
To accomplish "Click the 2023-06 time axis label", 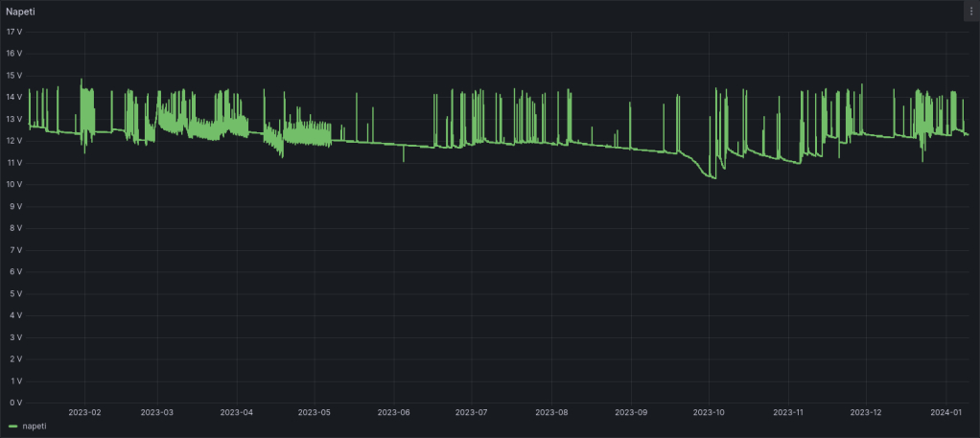I will click(x=393, y=412).
